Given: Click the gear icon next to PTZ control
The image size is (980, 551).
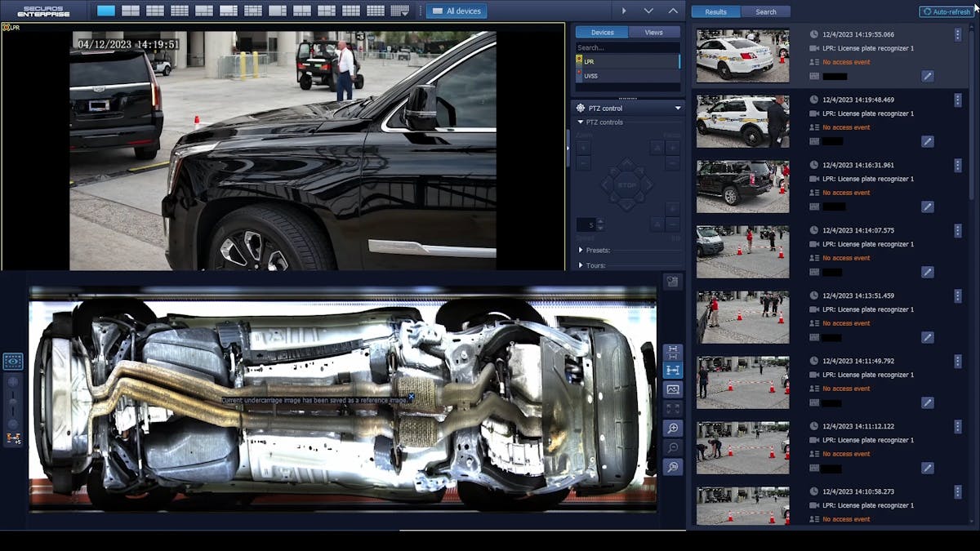Looking at the screenshot, I should click(x=581, y=107).
